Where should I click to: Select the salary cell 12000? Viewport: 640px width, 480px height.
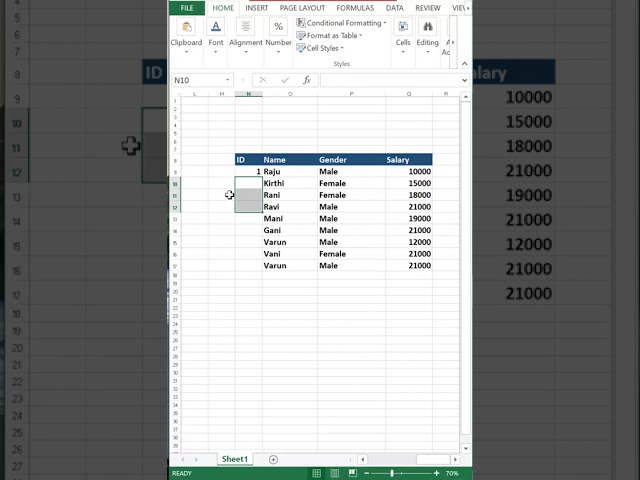coord(409,242)
